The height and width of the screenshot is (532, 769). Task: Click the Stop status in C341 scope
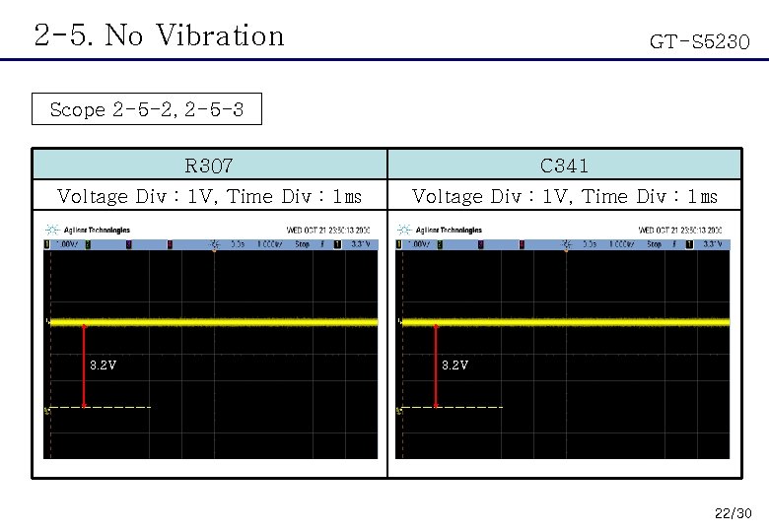tap(654, 244)
